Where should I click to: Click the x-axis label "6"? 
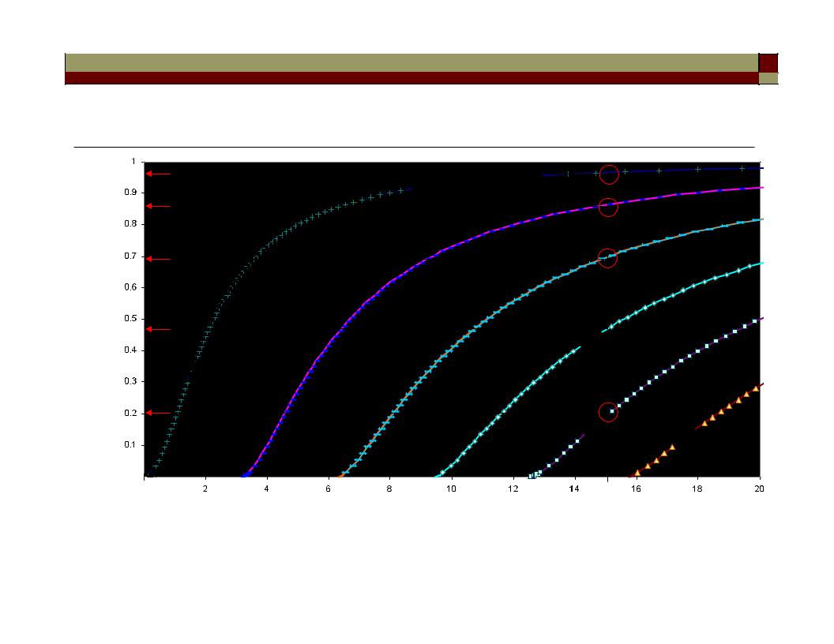point(329,489)
